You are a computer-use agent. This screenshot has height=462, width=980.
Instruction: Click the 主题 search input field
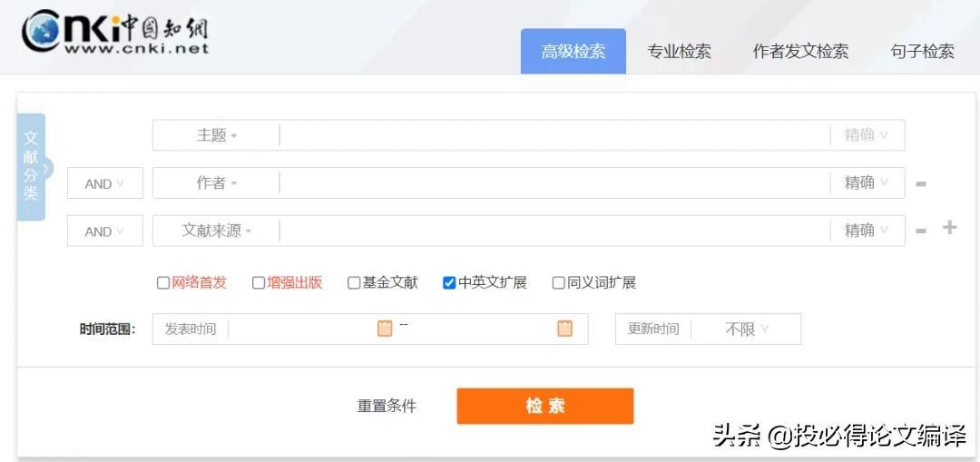pos(554,135)
